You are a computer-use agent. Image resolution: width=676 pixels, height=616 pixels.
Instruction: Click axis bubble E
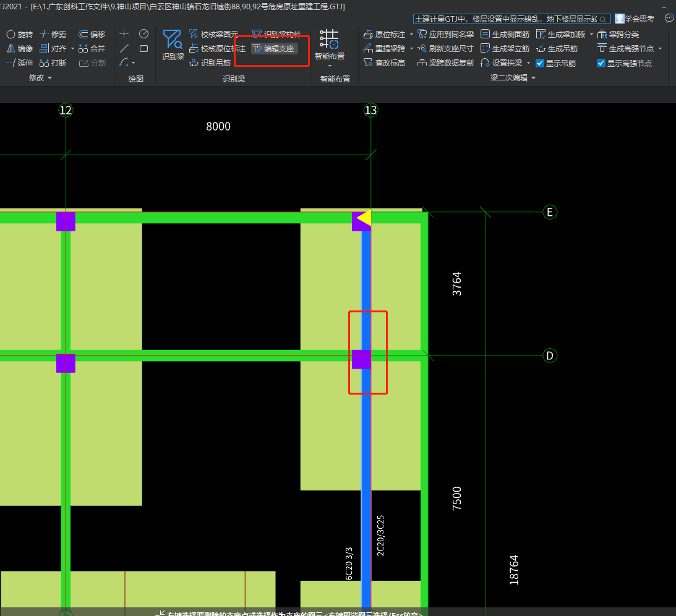(x=550, y=212)
